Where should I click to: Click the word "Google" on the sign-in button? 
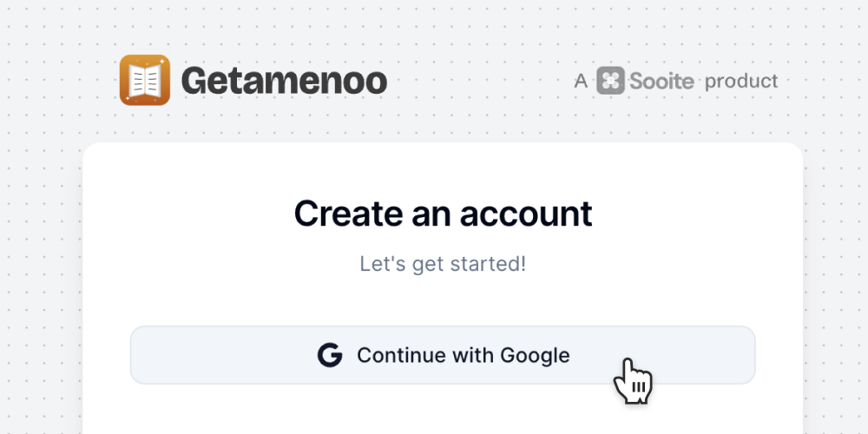coord(535,355)
